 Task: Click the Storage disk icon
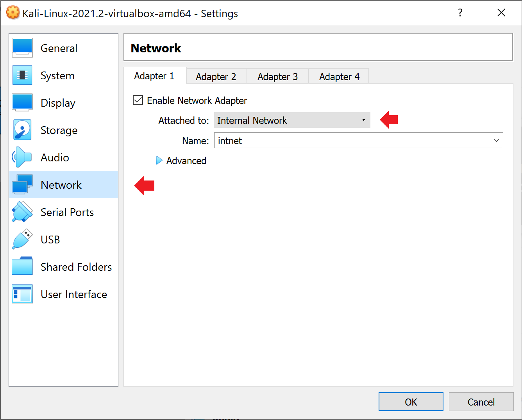tap(22, 130)
